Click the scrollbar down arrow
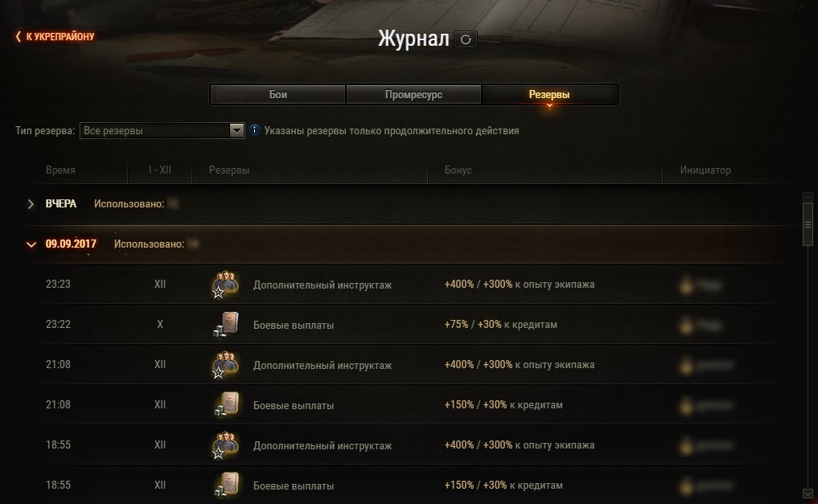 click(x=808, y=493)
